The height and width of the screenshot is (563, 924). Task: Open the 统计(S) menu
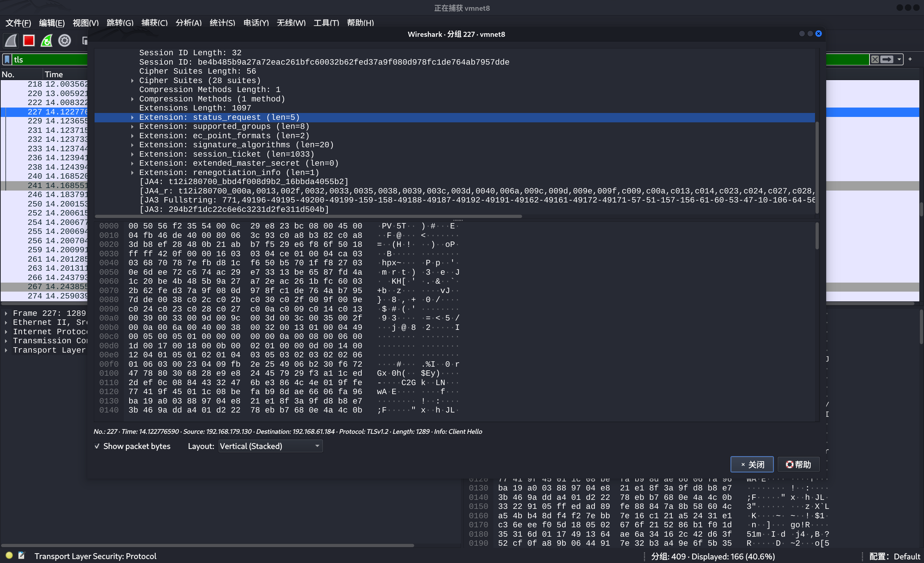coord(222,23)
